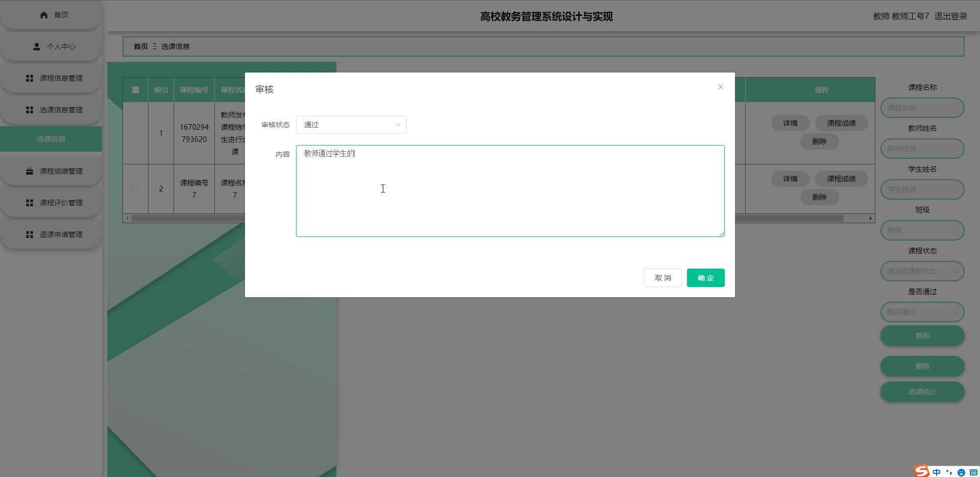Screen dimensions: 980x477
Task: Click 首页 in the breadcrumb
Action: coord(141,46)
